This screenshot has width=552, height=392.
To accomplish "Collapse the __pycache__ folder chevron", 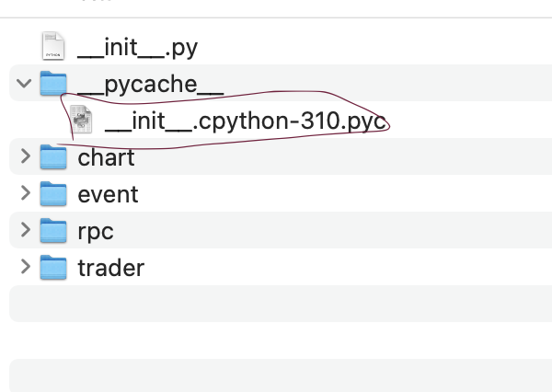I will click(x=24, y=85).
